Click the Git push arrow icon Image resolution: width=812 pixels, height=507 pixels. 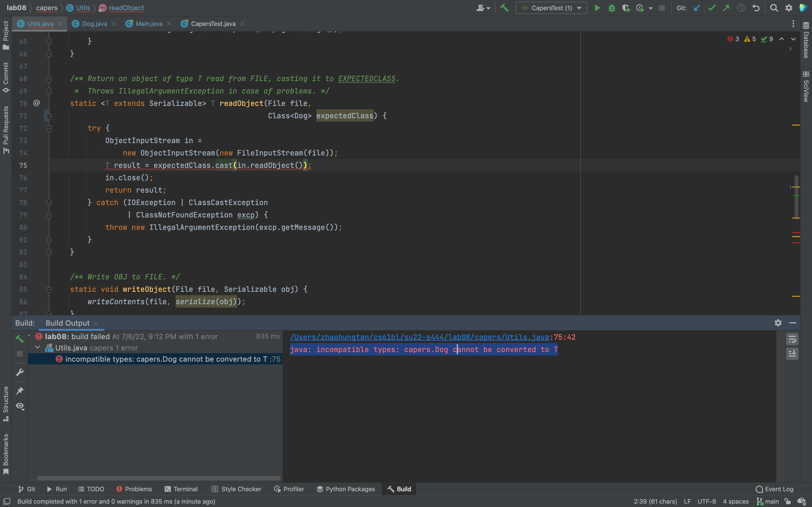726,8
